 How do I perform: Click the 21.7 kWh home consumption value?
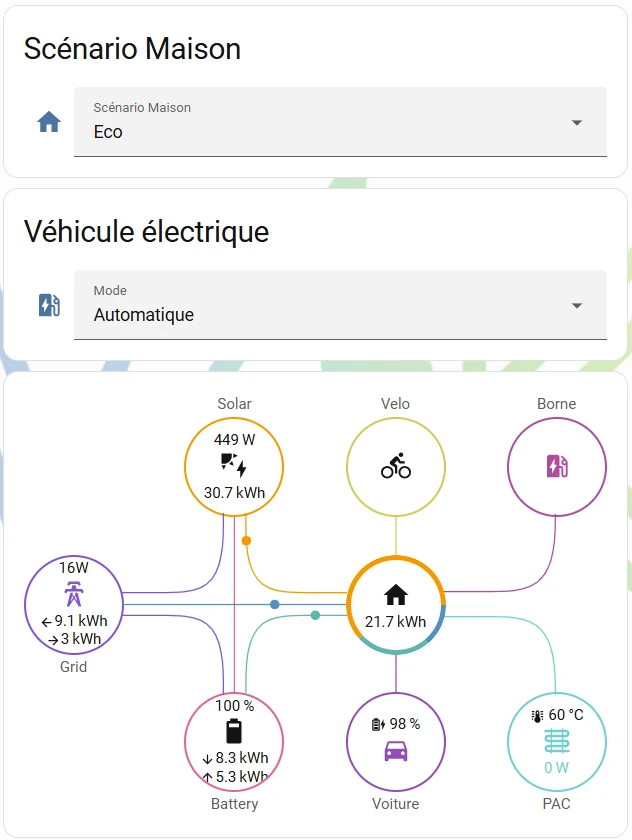pyautogui.click(x=396, y=621)
